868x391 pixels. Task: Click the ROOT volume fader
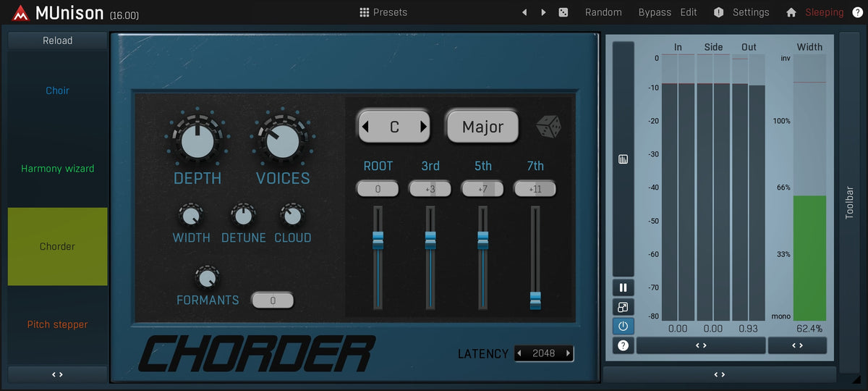378,240
